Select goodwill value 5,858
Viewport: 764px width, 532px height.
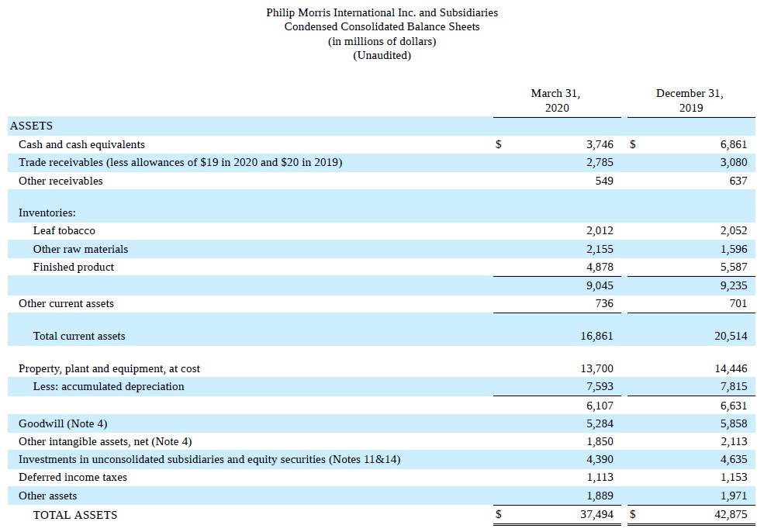tap(734, 424)
